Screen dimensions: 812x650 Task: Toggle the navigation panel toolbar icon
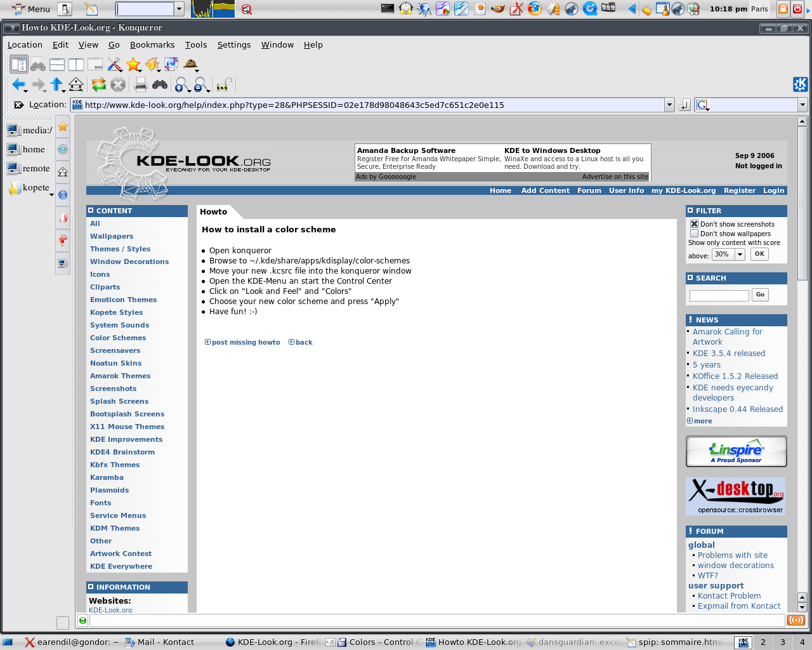click(19, 64)
